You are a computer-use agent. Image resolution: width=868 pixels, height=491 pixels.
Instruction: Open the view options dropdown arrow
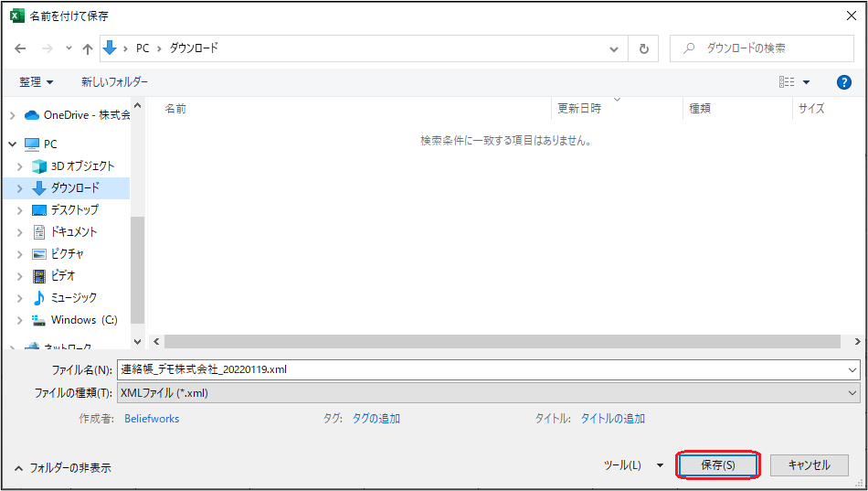pyautogui.click(x=806, y=82)
